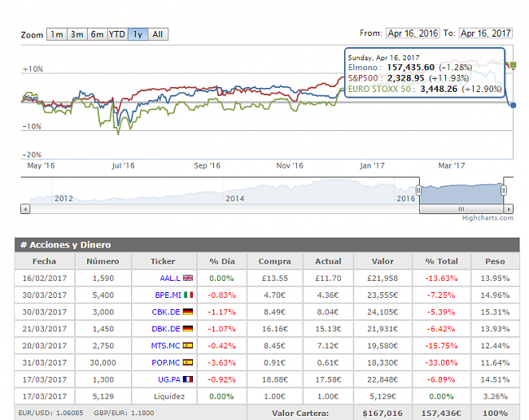Grab the navigator right range handle

pos(503,190)
